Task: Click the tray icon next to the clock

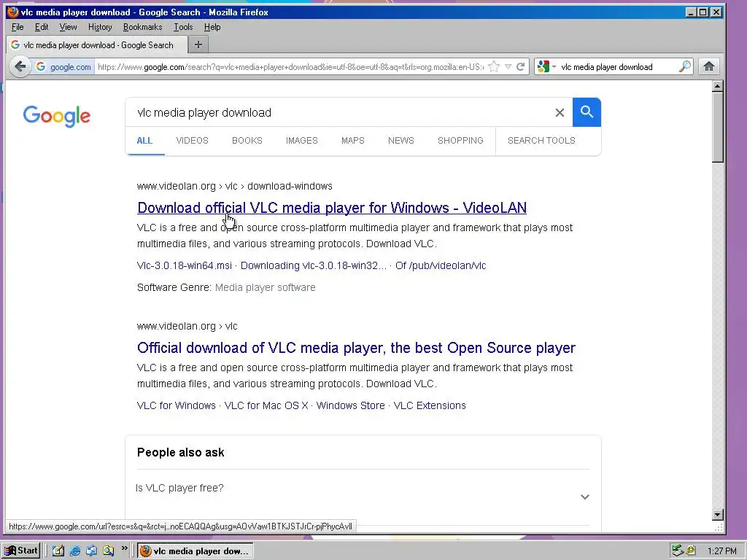Action: pos(691,551)
